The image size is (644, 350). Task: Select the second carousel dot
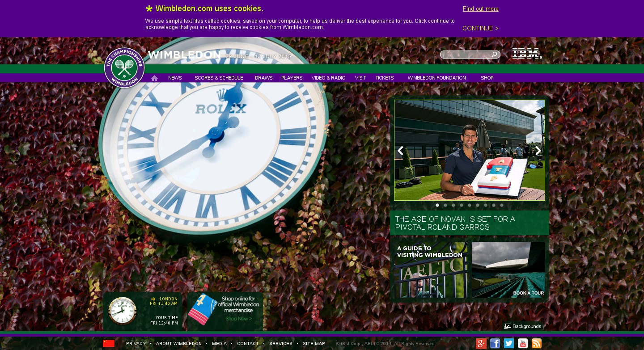pyautogui.click(x=445, y=205)
